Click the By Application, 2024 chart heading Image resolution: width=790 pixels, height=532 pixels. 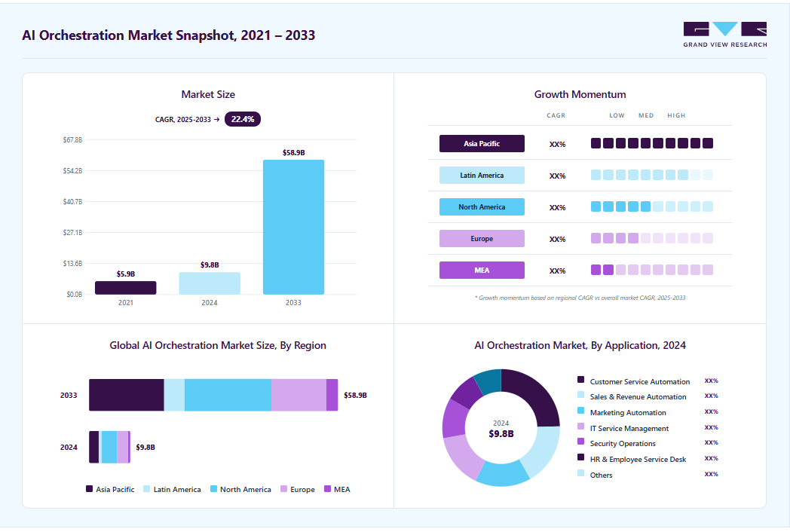point(580,346)
